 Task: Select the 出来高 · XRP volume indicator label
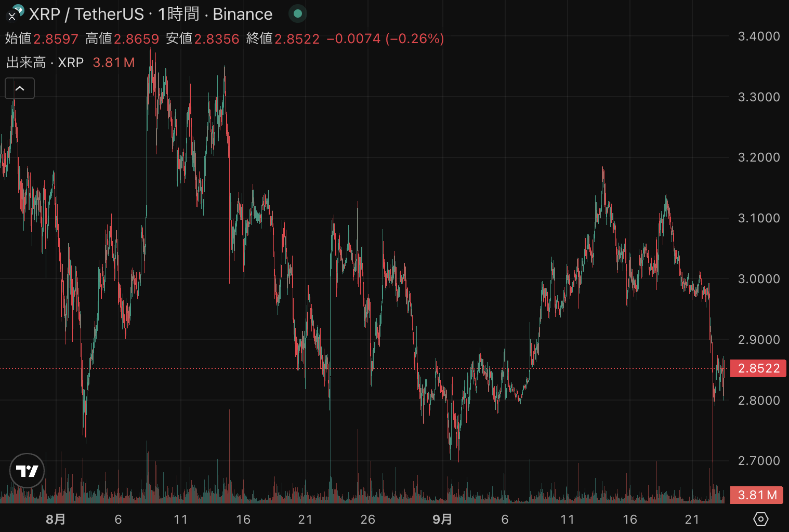pyautogui.click(x=45, y=62)
